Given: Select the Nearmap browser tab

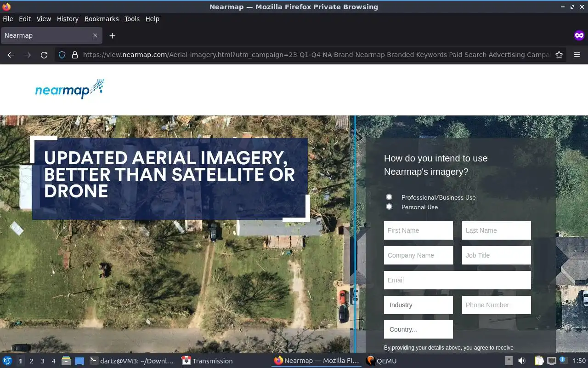Looking at the screenshot, I should pyautogui.click(x=51, y=35).
